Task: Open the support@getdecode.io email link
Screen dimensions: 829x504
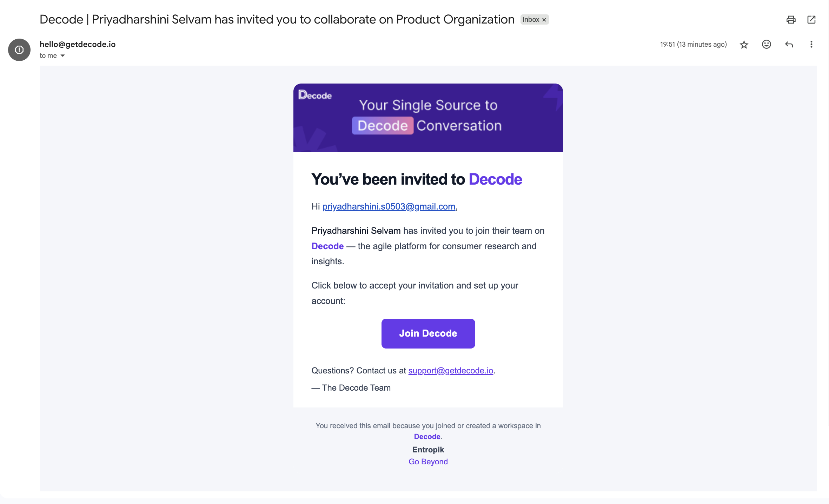Action: 451,371
